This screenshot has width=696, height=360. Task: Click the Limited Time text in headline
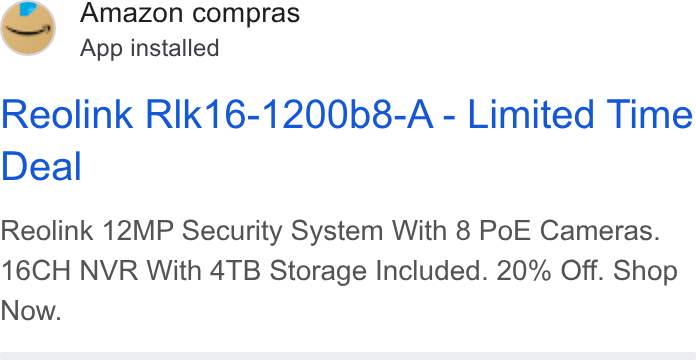580,114
